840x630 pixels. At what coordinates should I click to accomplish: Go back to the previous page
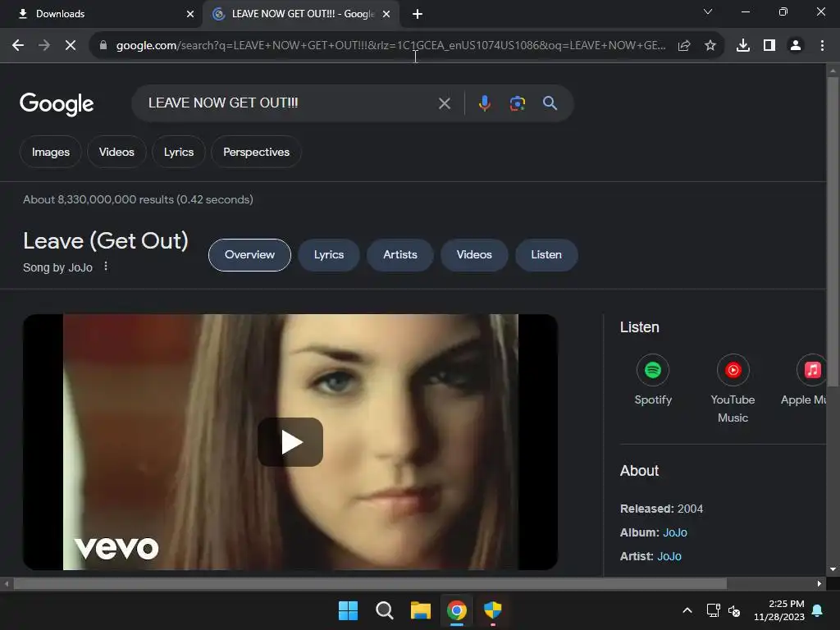pyautogui.click(x=18, y=46)
